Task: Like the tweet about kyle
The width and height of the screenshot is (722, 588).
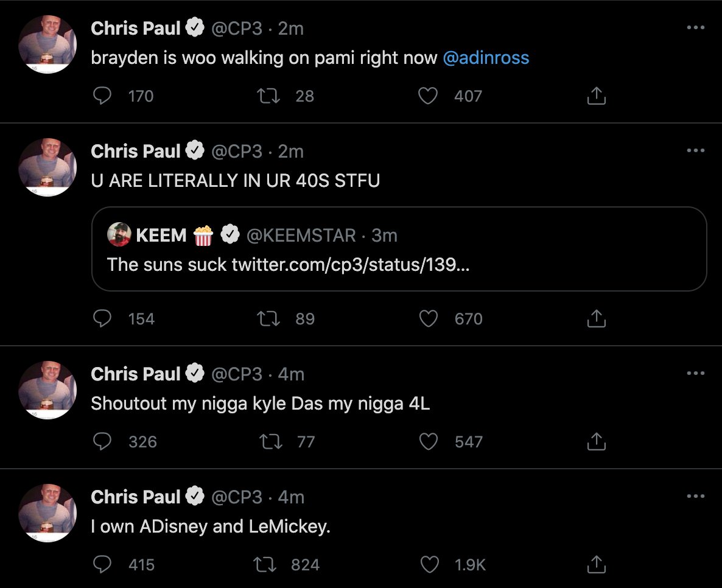Action: (428, 442)
